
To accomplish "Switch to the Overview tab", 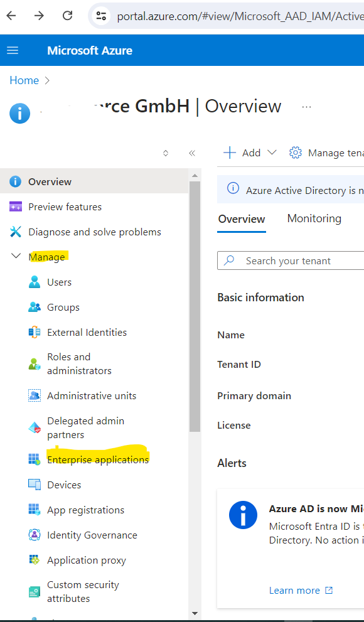I will click(242, 219).
